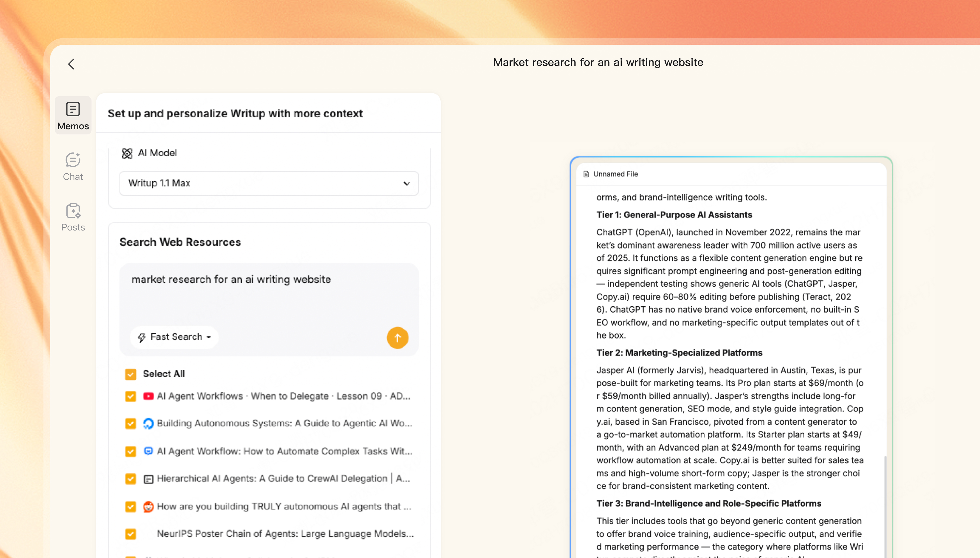This screenshot has width=980, height=558.
Task: Click the Tier 2: Marketing-Specialized Platforms heading
Action: (x=679, y=353)
